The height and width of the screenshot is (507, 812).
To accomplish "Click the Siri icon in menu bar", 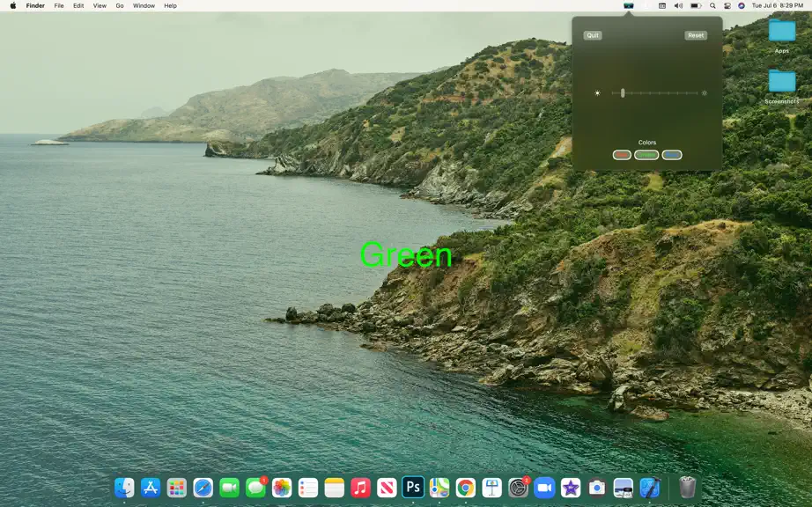I will click(x=741, y=5).
